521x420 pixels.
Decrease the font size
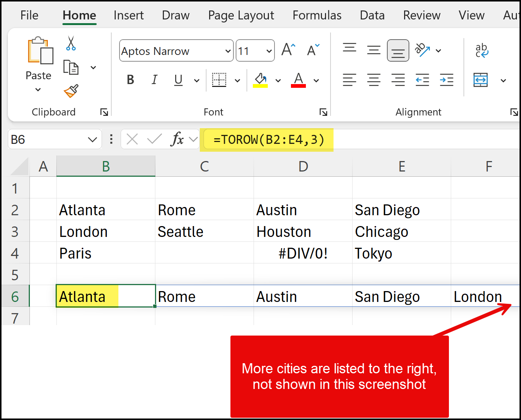(313, 50)
